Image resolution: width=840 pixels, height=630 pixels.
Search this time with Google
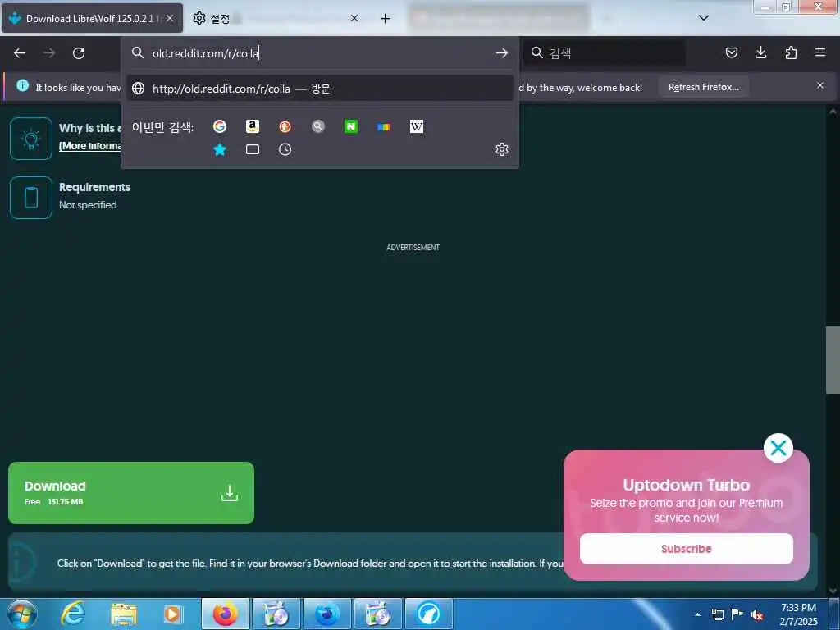click(220, 126)
